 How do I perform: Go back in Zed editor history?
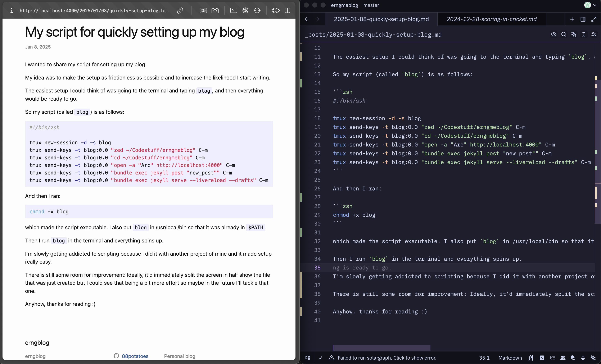pos(307,19)
